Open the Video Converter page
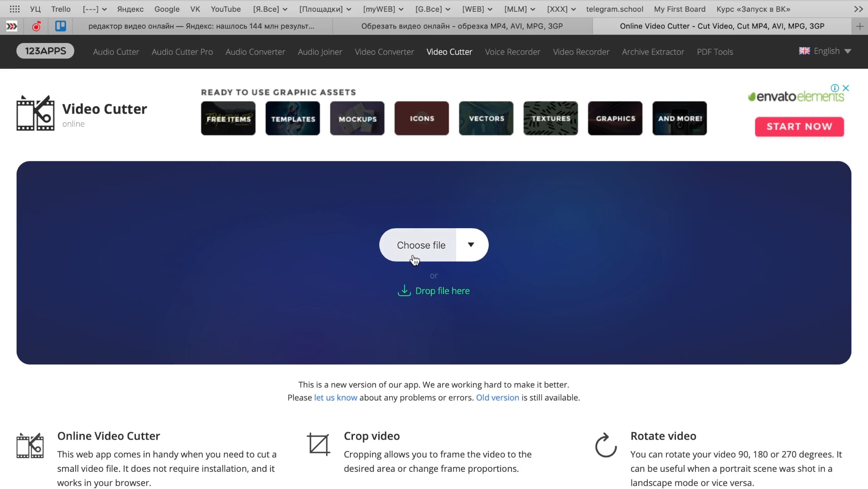 click(x=384, y=52)
